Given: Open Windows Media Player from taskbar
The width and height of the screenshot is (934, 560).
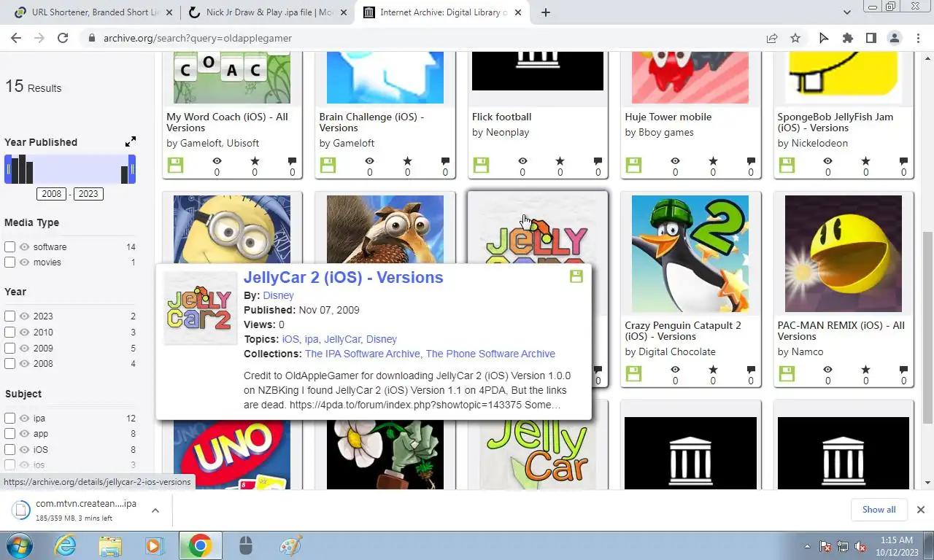Looking at the screenshot, I should tap(154, 545).
